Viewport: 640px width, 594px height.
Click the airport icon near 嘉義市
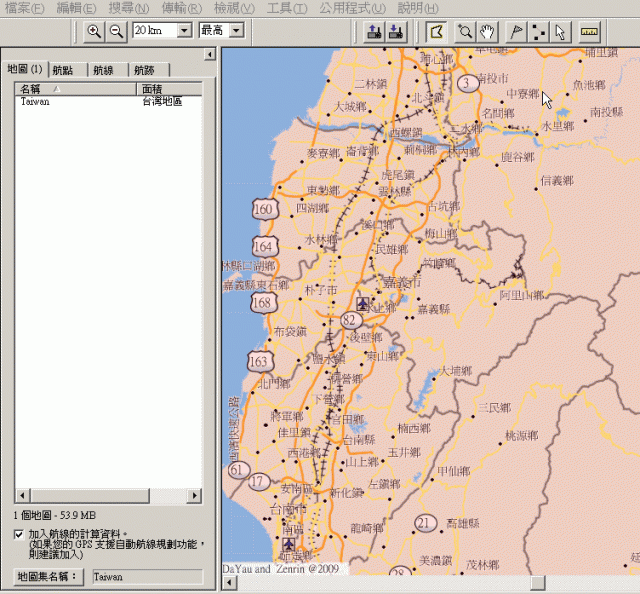(362, 303)
